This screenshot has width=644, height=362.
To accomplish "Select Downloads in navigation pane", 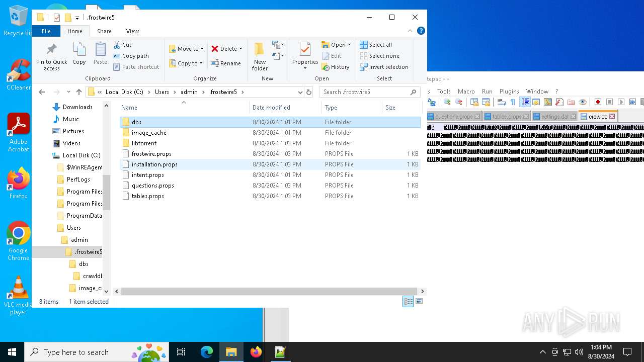I will (77, 107).
